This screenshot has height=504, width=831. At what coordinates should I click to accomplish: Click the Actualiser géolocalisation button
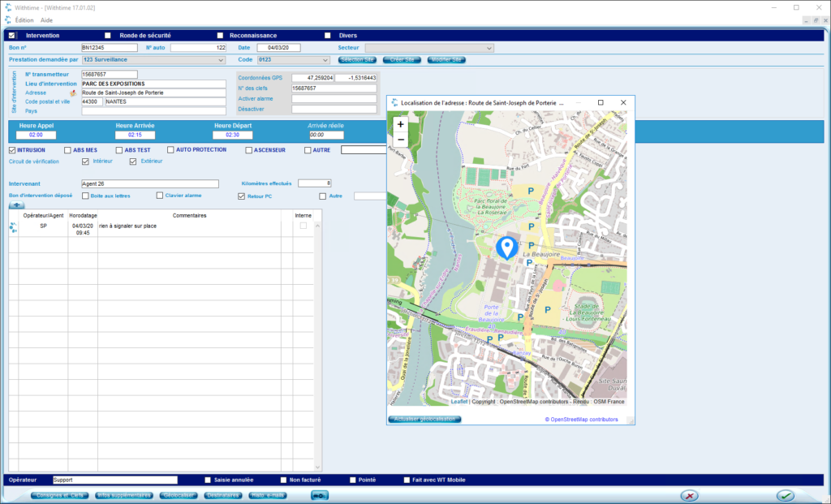click(424, 420)
